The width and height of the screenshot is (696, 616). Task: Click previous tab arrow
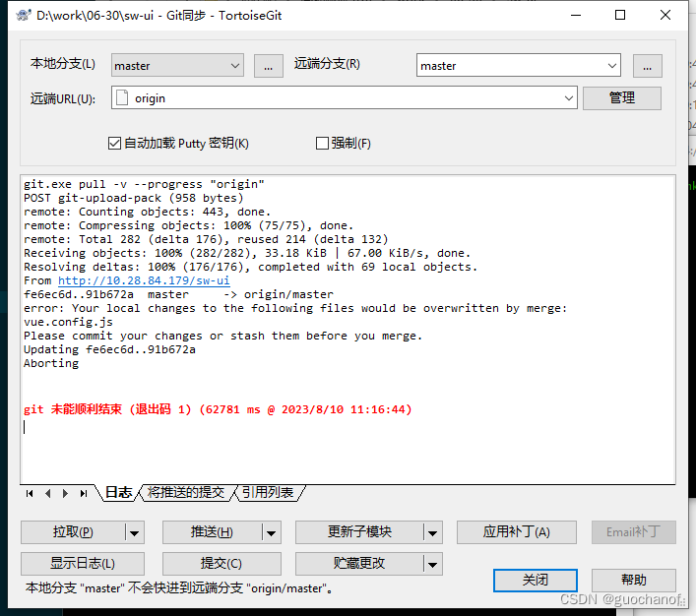(x=47, y=494)
